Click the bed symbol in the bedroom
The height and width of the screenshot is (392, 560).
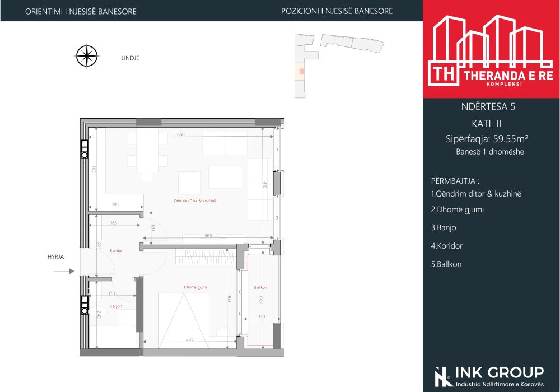pos(184,320)
